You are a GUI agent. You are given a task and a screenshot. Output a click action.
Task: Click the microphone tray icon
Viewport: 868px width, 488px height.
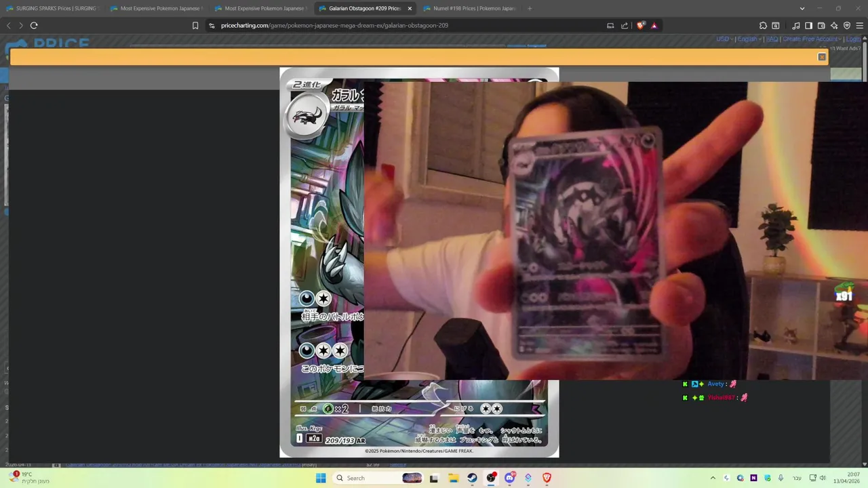click(x=781, y=478)
